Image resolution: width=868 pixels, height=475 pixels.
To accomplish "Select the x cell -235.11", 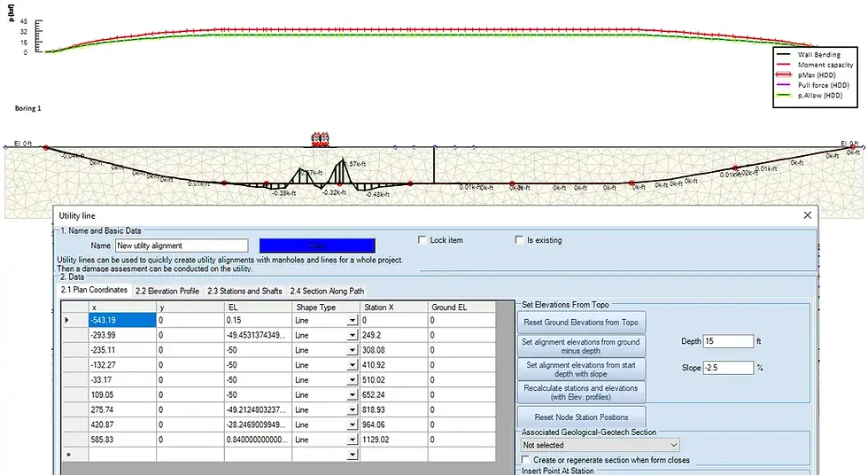I will pyautogui.click(x=122, y=350).
